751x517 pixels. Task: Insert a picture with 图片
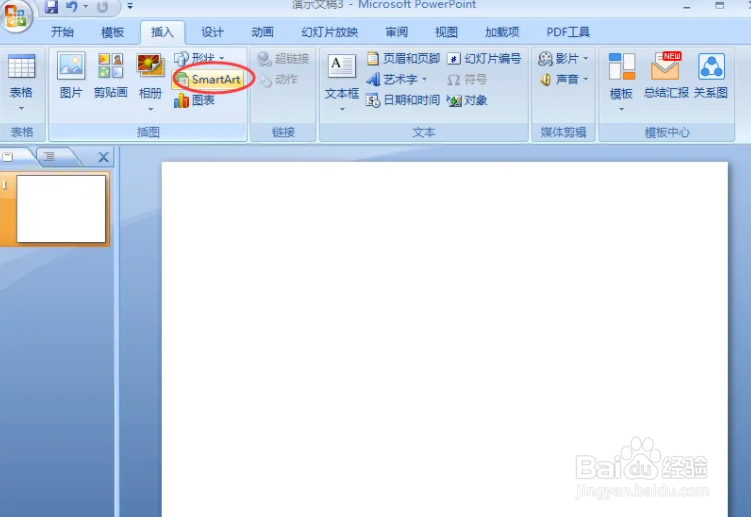71,75
